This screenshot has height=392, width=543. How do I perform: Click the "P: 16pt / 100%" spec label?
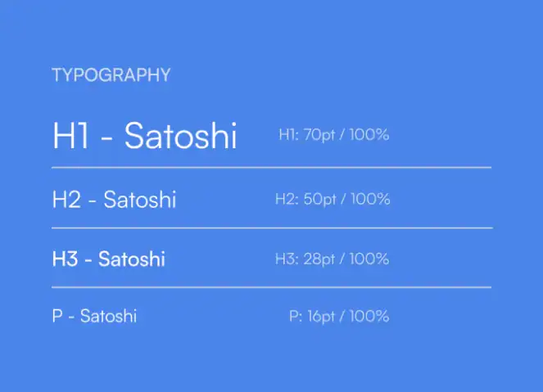(339, 316)
